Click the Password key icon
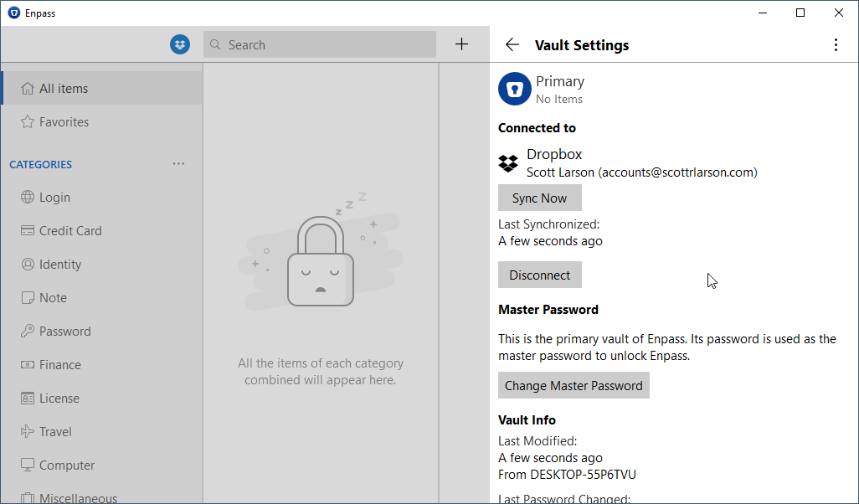 click(x=27, y=332)
